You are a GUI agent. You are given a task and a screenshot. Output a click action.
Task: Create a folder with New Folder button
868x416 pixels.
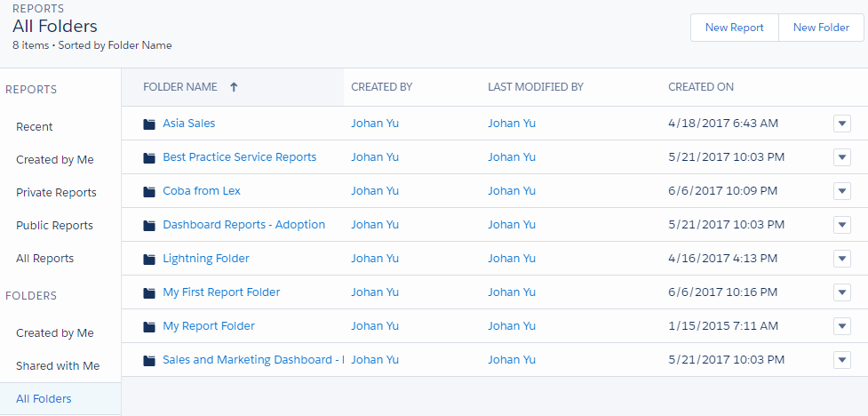(821, 28)
